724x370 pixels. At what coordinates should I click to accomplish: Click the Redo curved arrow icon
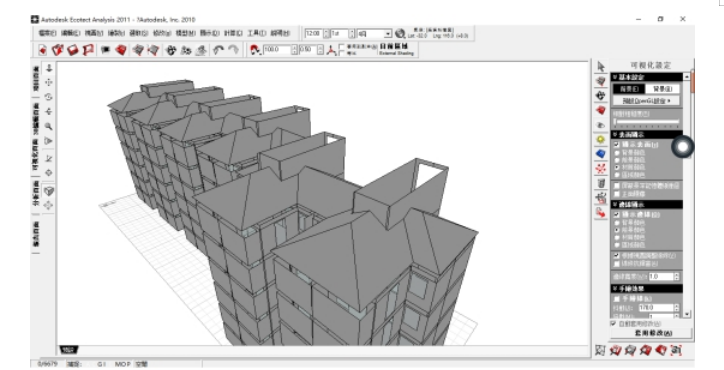[x=234, y=50]
